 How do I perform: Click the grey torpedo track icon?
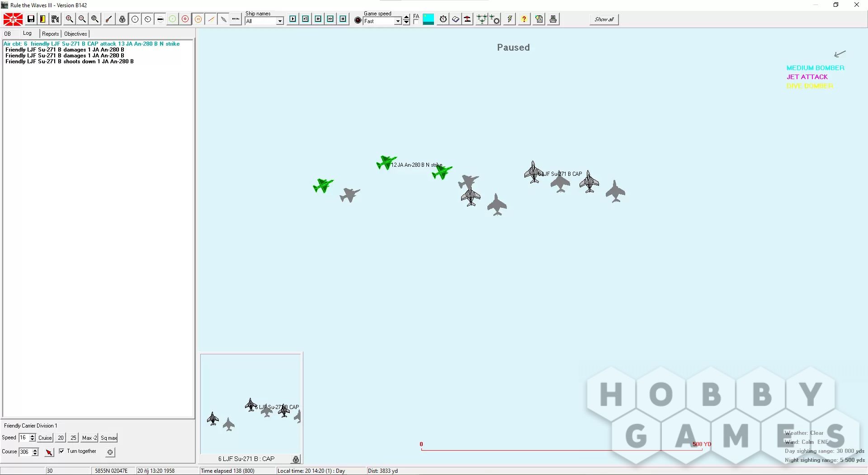pos(223,19)
